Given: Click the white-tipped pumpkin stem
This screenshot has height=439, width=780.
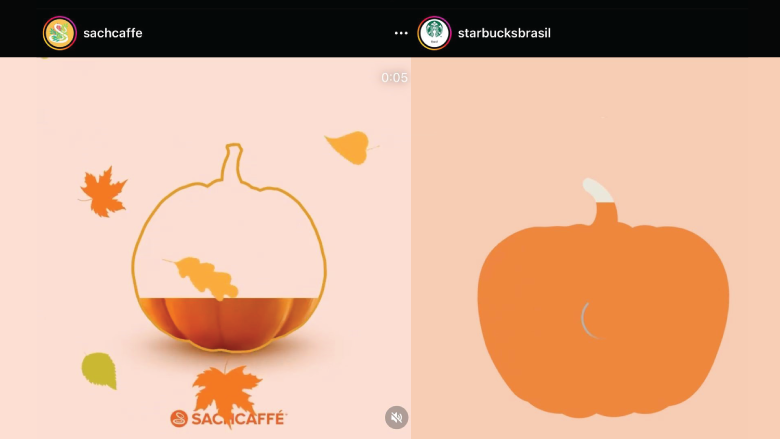Looking at the screenshot, I should [x=599, y=191].
